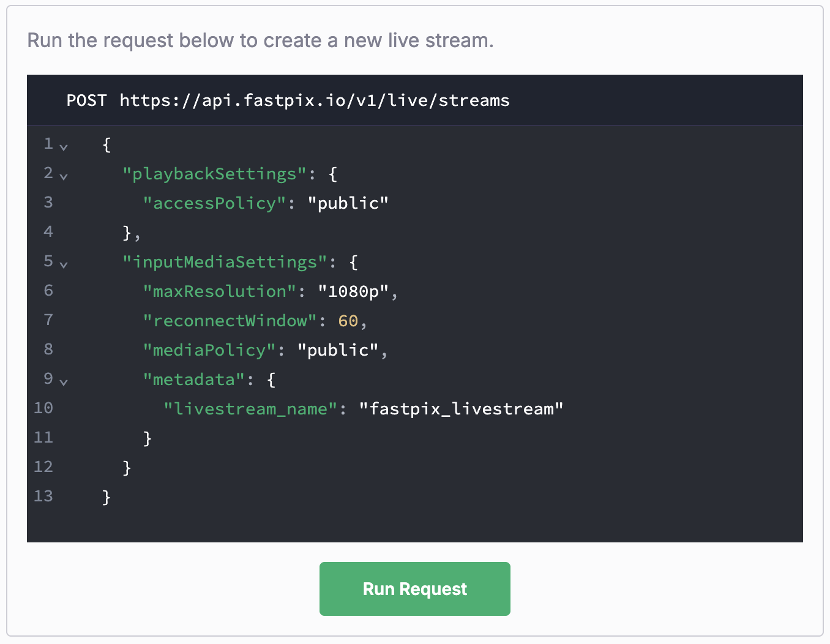
Task: Click the POST method label
Action: coord(86,100)
